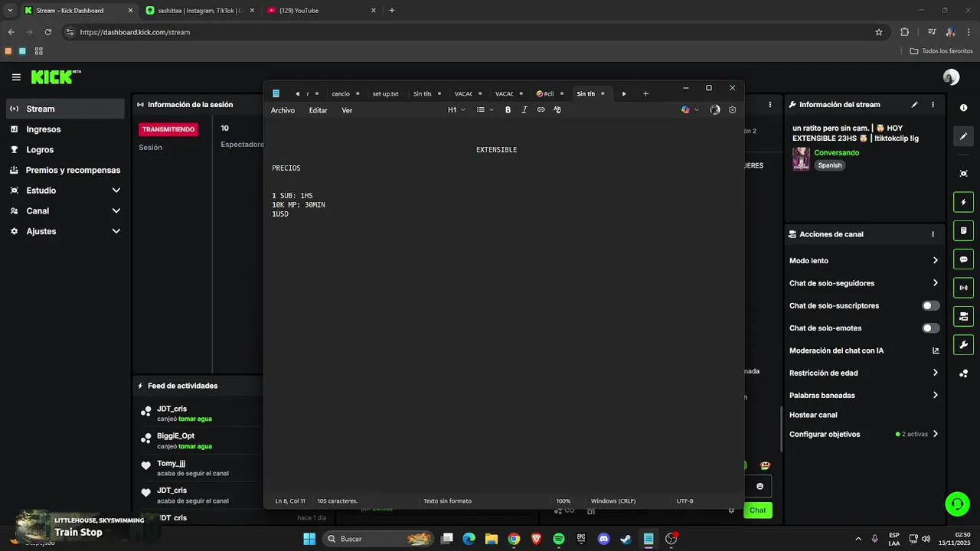
Task: Open the Stream page in Kick sidebar
Action: click(65, 109)
